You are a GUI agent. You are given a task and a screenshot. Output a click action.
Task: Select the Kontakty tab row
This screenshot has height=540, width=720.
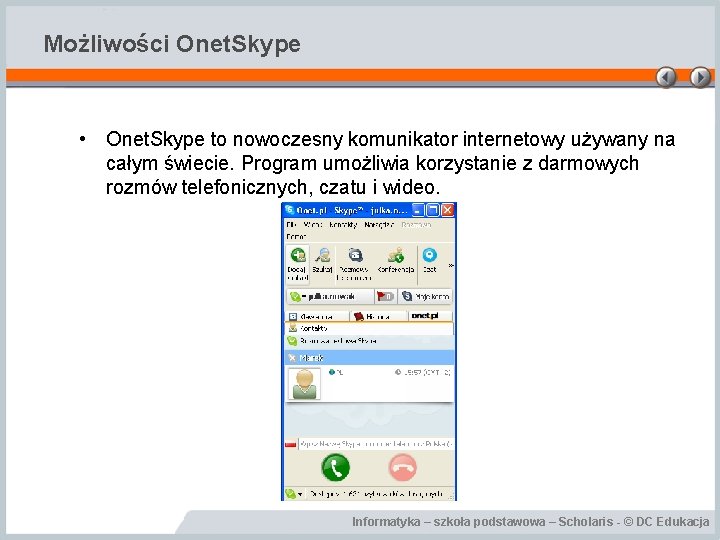(370, 328)
